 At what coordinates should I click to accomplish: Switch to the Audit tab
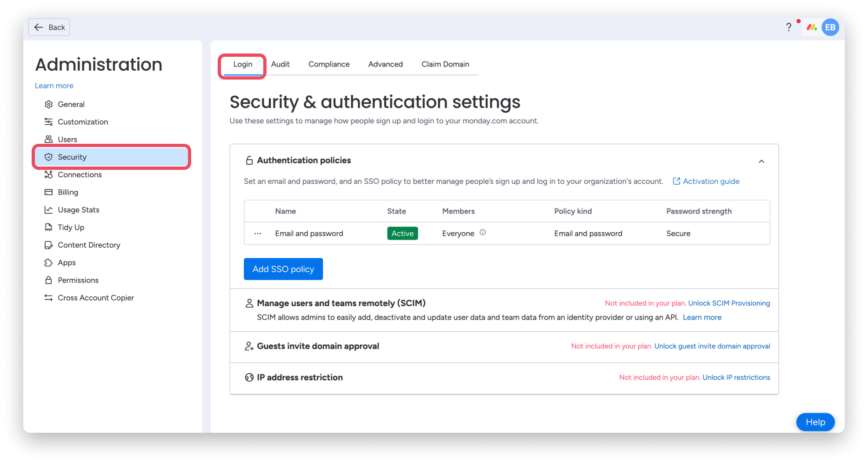point(280,64)
